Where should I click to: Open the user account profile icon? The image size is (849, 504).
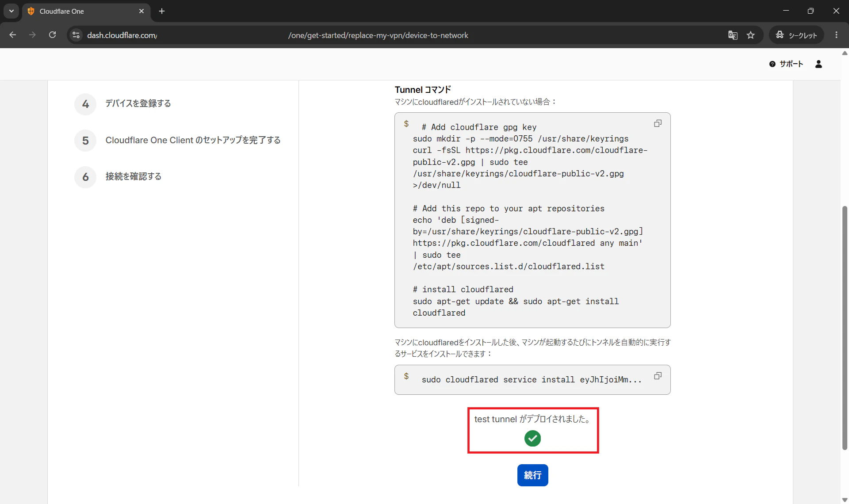818,64
